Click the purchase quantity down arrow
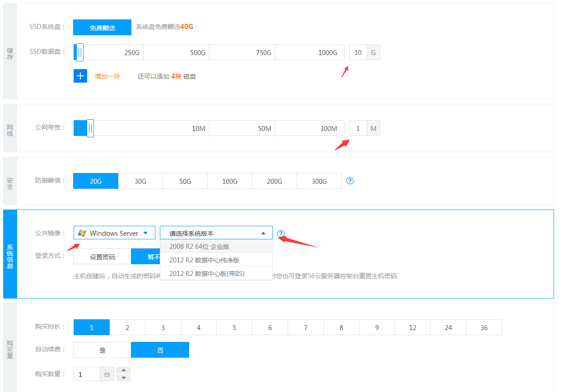The width and height of the screenshot is (587, 392). pos(124,378)
